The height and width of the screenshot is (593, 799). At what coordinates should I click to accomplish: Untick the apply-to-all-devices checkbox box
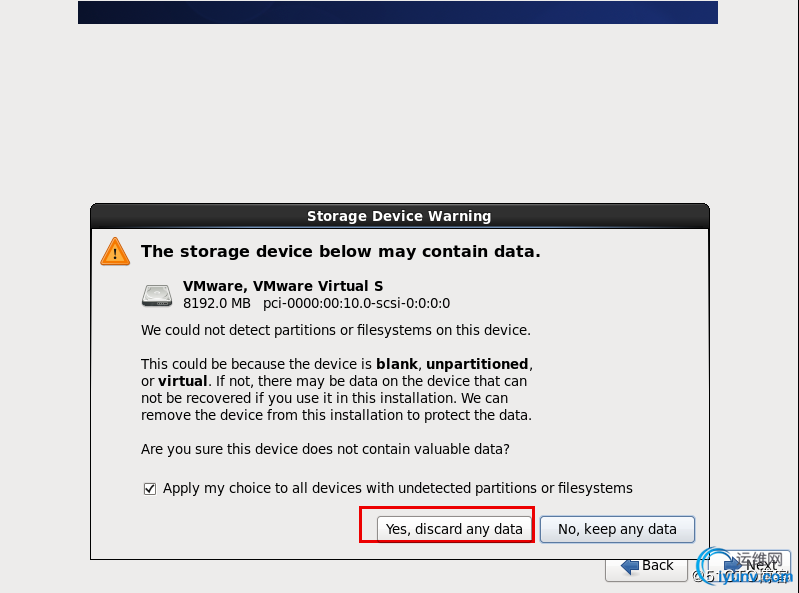(x=150, y=489)
